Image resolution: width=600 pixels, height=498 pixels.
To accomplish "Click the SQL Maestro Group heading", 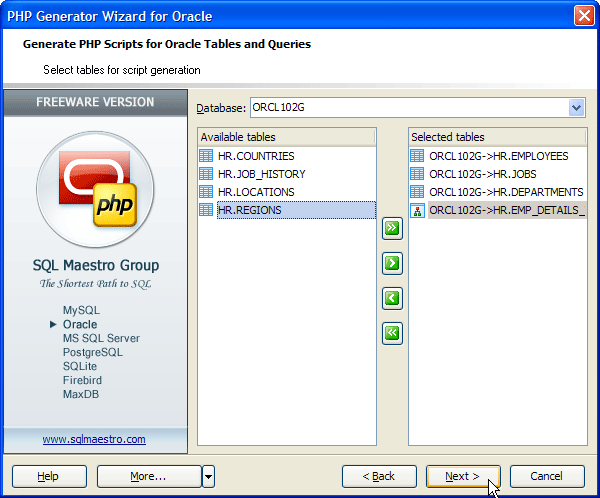I will click(96, 265).
